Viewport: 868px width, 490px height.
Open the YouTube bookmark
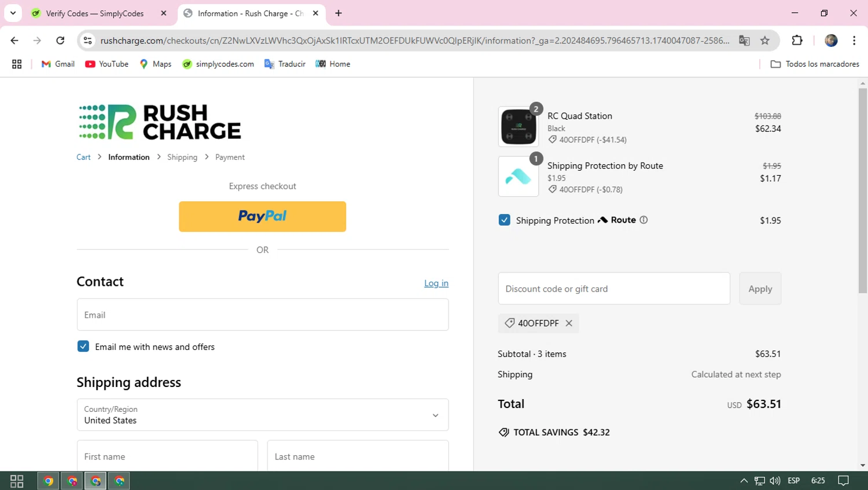click(x=106, y=64)
